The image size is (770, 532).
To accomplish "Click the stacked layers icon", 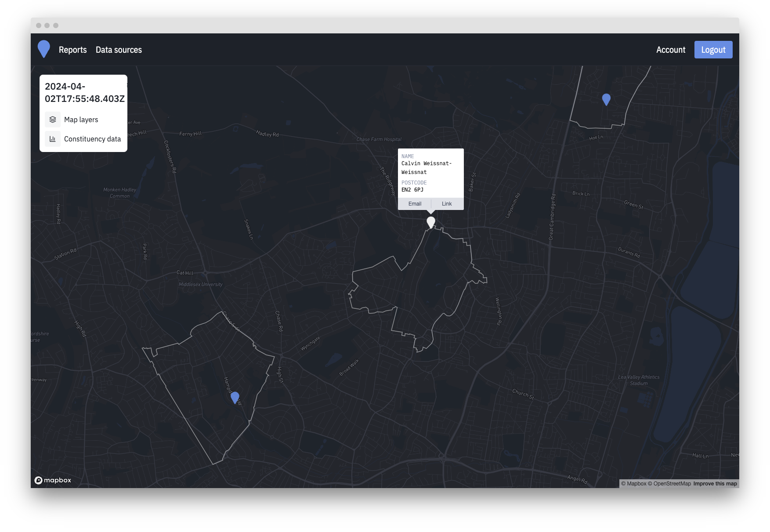I will 53,119.
